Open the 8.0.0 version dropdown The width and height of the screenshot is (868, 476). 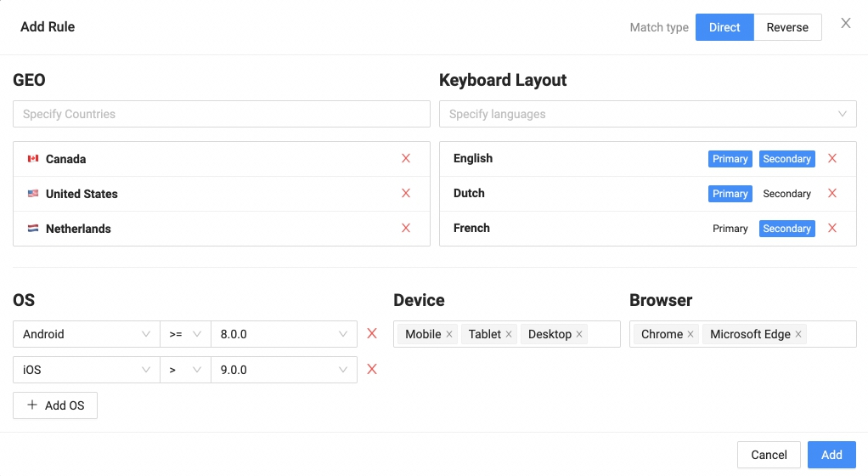(x=284, y=334)
